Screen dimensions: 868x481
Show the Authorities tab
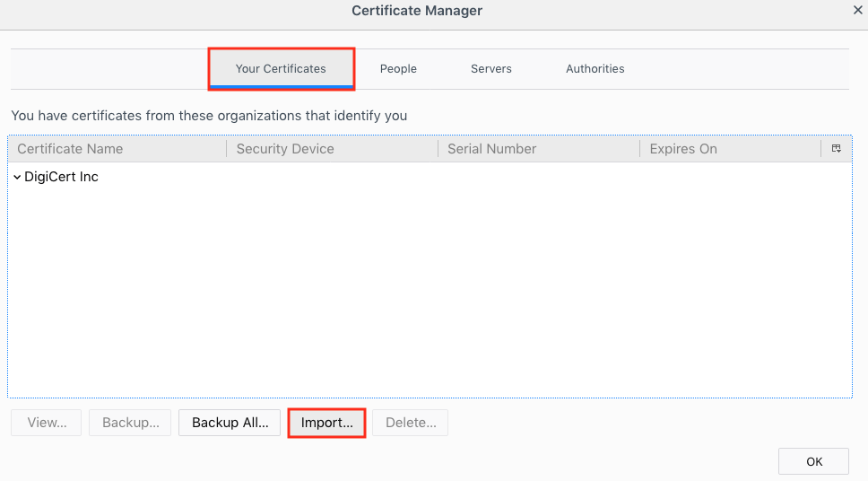595,69
